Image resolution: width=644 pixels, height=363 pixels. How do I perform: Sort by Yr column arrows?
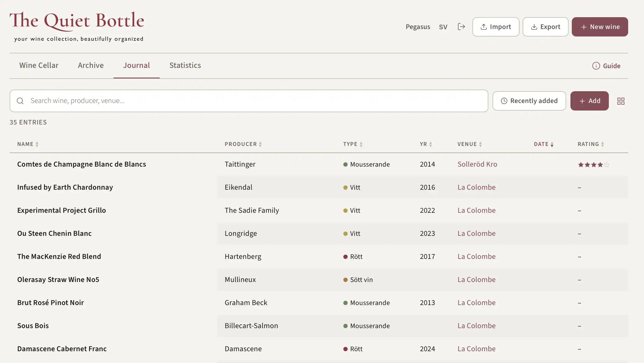(x=431, y=144)
